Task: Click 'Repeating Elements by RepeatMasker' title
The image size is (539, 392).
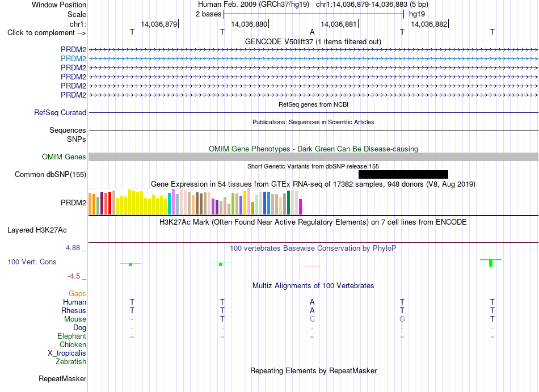Action: [x=313, y=370]
